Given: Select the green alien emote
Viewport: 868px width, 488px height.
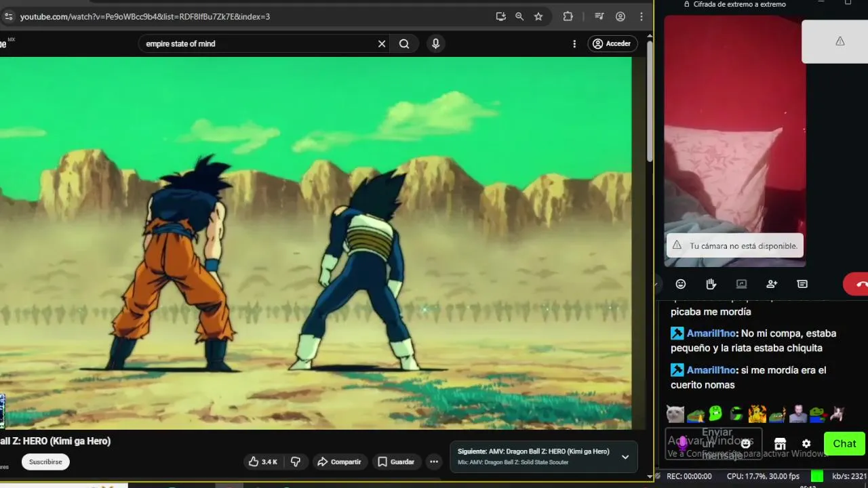Looking at the screenshot, I should [715, 413].
